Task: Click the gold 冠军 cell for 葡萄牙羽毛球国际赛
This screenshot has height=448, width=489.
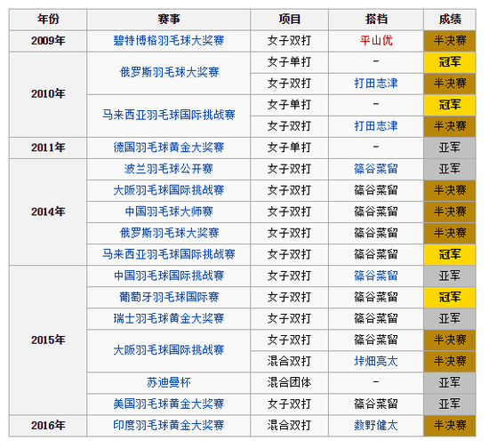Action: tap(449, 297)
